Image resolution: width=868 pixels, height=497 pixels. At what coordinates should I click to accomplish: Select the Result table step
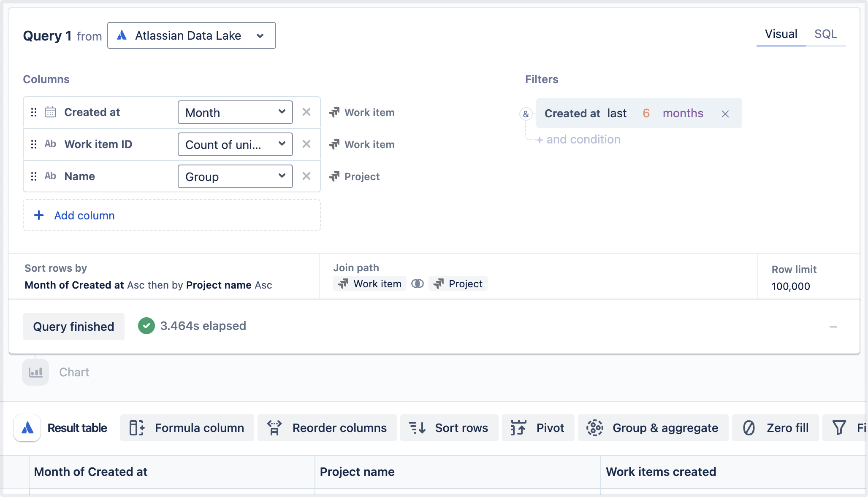coord(61,428)
